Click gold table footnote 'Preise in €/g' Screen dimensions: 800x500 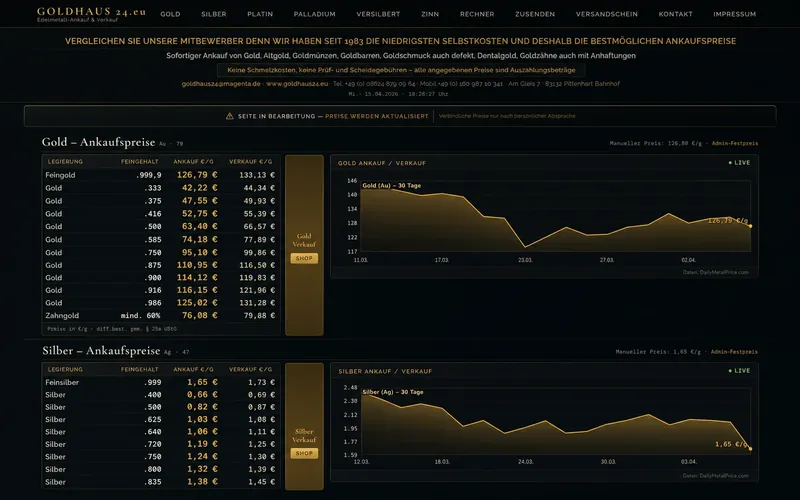tap(67, 329)
